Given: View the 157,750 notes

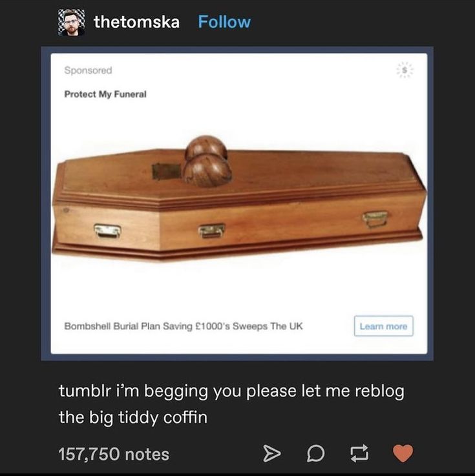Looking at the screenshot, I should coord(114,454).
